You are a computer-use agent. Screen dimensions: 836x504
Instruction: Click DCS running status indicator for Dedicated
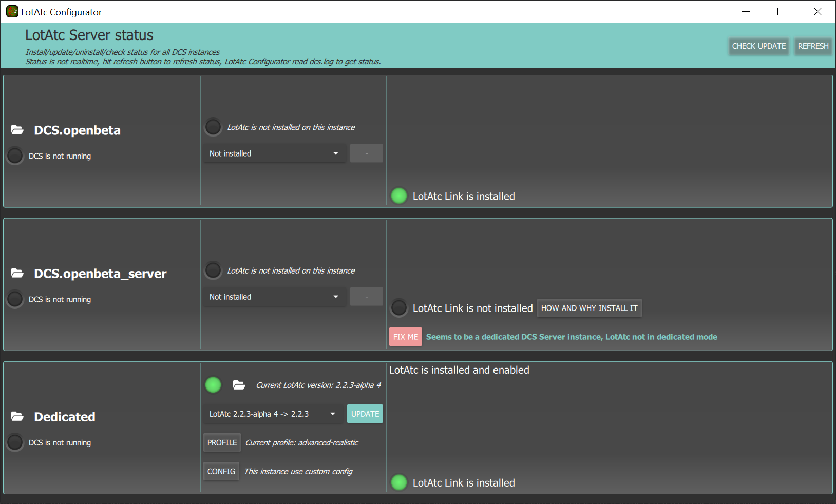pos(15,442)
